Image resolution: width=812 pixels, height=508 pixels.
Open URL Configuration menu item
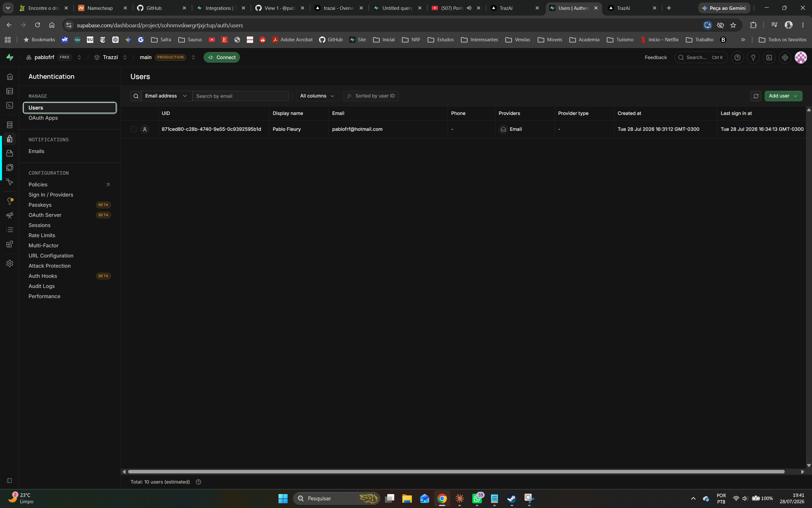tap(51, 256)
